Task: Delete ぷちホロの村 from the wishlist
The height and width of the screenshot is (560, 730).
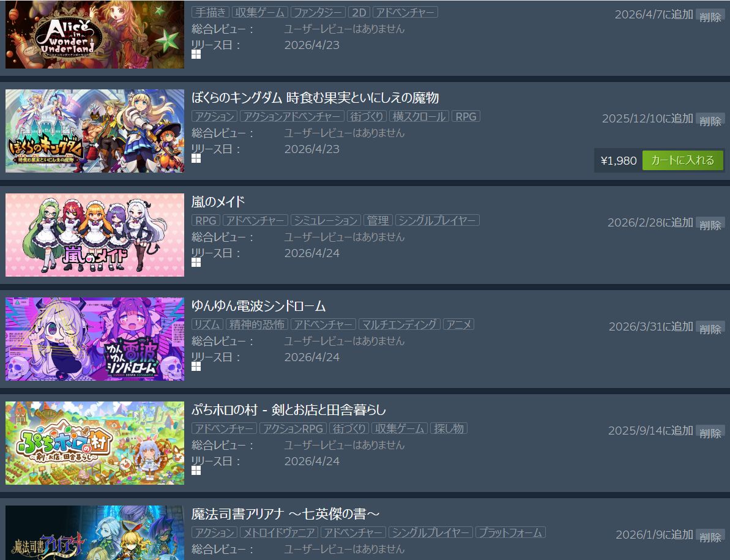Action: pos(710,433)
